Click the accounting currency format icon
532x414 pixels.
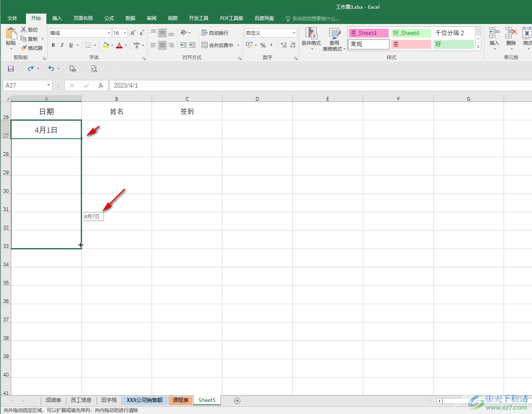point(249,45)
